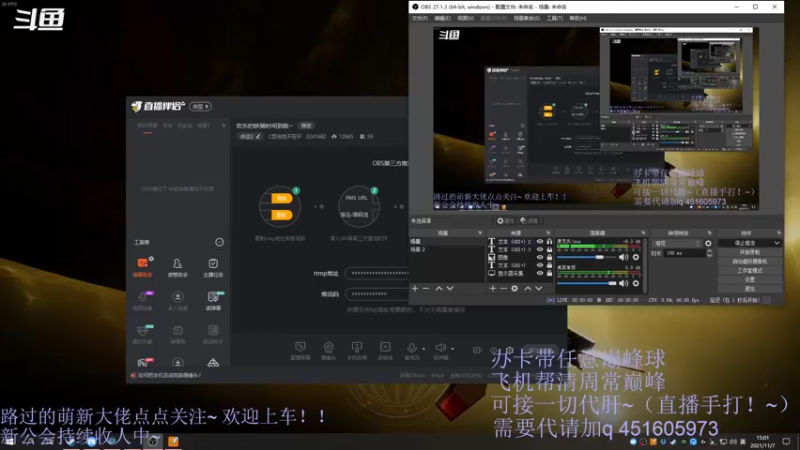
Task: Mute the desktop audio mixer channel
Action: (623, 283)
